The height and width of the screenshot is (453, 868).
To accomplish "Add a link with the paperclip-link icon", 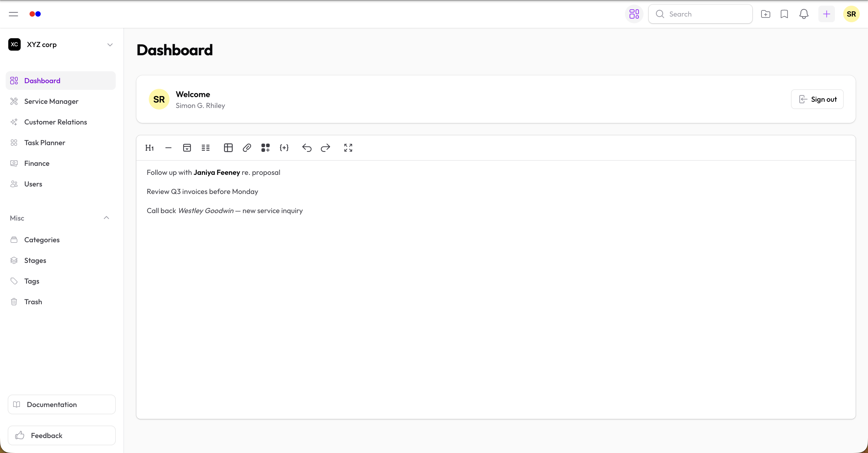I will [x=247, y=148].
